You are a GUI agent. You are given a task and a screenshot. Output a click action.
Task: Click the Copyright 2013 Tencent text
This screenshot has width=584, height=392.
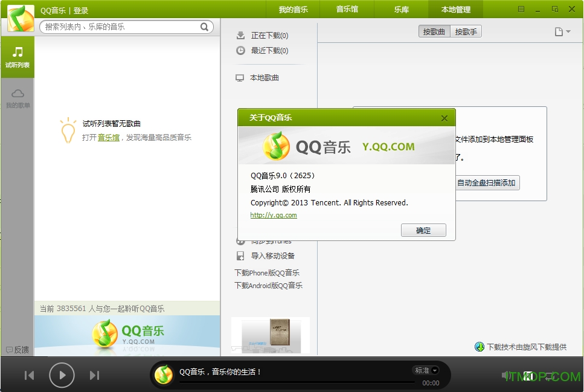329,203
